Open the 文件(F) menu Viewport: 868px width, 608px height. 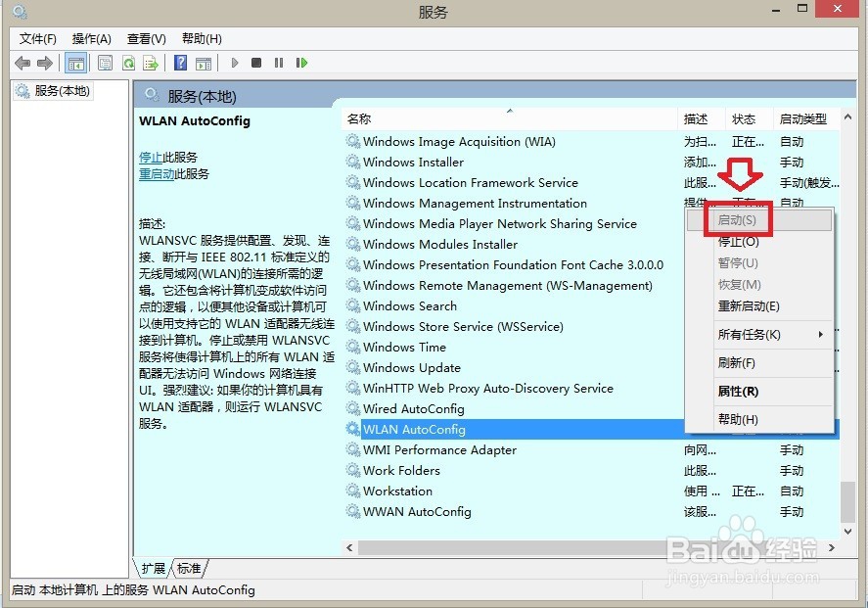(x=37, y=39)
